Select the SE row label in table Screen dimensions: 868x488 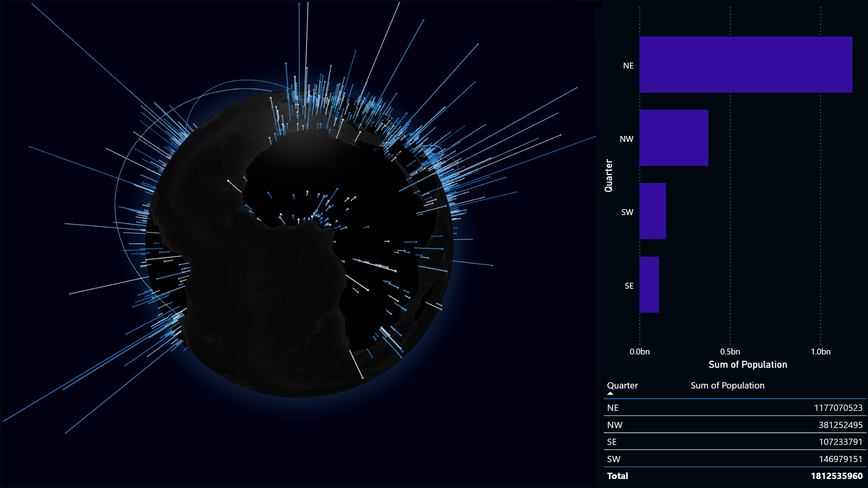[x=612, y=442]
